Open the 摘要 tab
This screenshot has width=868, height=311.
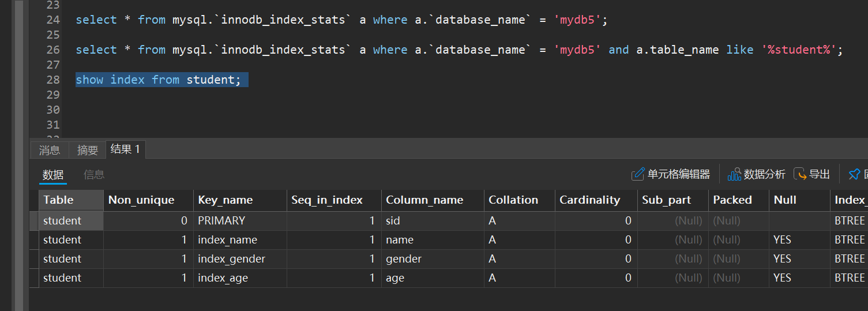coord(88,150)
